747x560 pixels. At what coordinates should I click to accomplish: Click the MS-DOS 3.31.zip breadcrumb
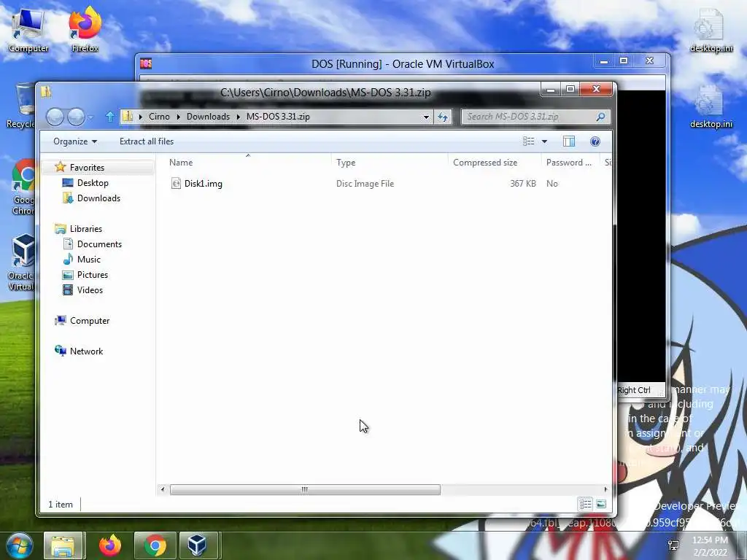coord(278,117)
